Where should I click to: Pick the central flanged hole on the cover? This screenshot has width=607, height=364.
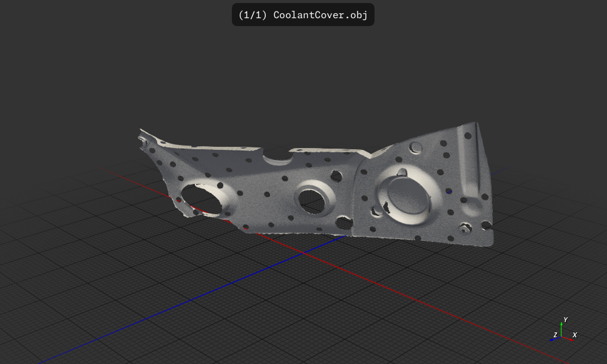(x=313, y=199)
